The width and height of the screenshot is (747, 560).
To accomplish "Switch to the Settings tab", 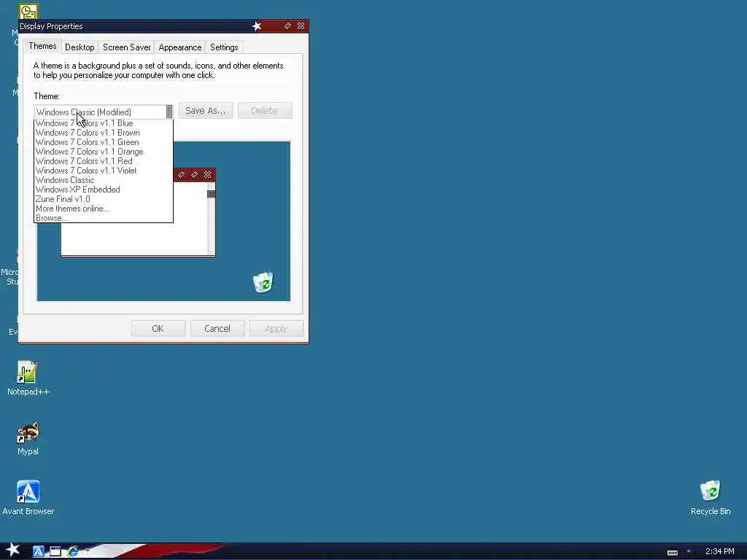I will [x=224, y=47].
